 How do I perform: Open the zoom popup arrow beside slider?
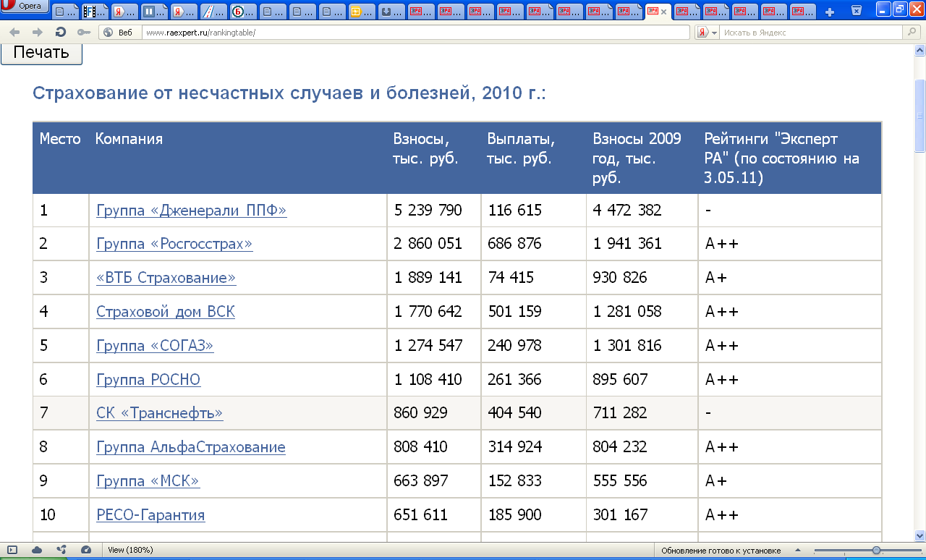(797, 551)
